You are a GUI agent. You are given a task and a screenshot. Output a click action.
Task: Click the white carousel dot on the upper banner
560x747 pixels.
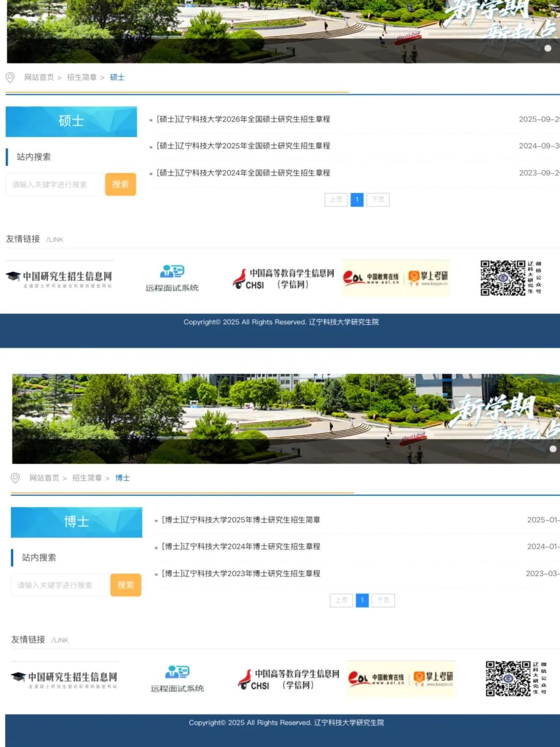pos(548,48)
